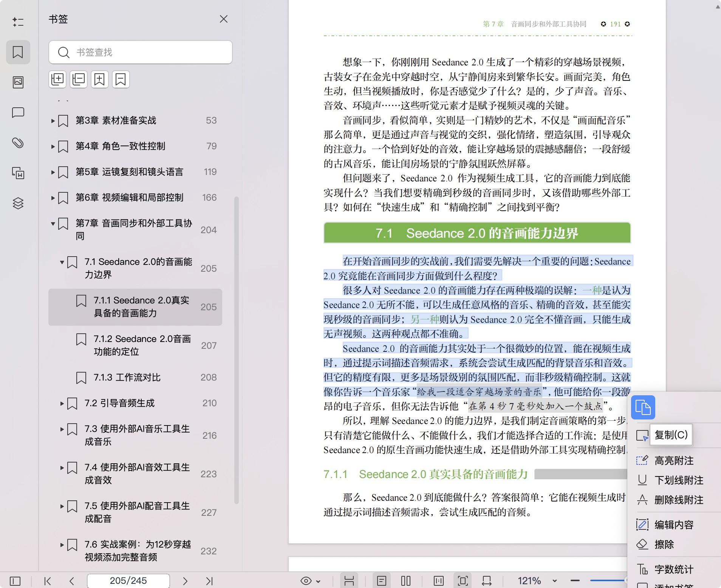Choose 高亮附注 from context menu
Viewport: 721px width, 588px height.
(x=674, y=461)
